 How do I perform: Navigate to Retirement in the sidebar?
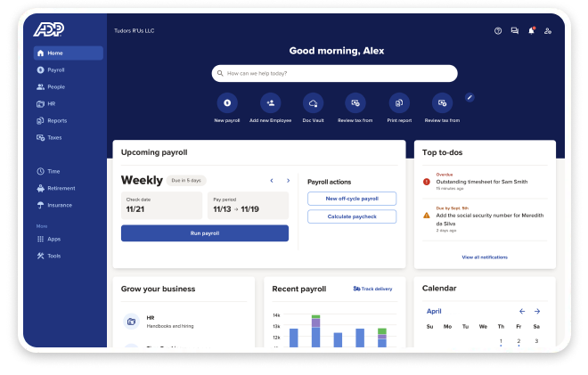[x=61, y=188]
